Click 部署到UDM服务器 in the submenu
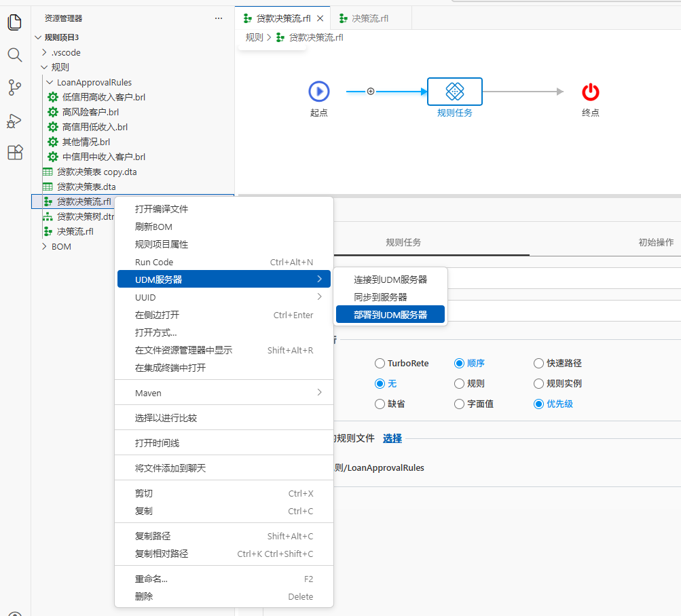 coord(390,315)
